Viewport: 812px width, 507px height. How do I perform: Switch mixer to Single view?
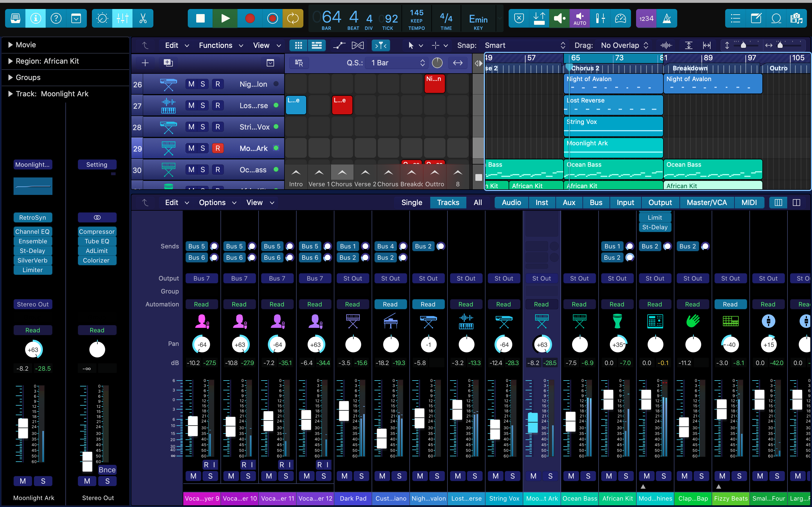[412, 203]
